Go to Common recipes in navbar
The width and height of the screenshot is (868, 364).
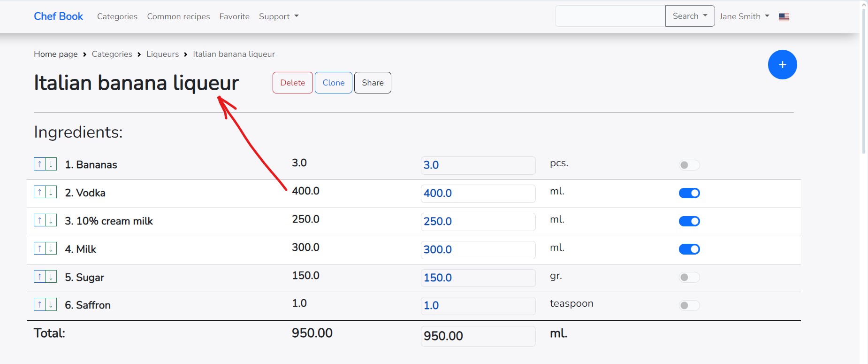[x=178, y=16]
